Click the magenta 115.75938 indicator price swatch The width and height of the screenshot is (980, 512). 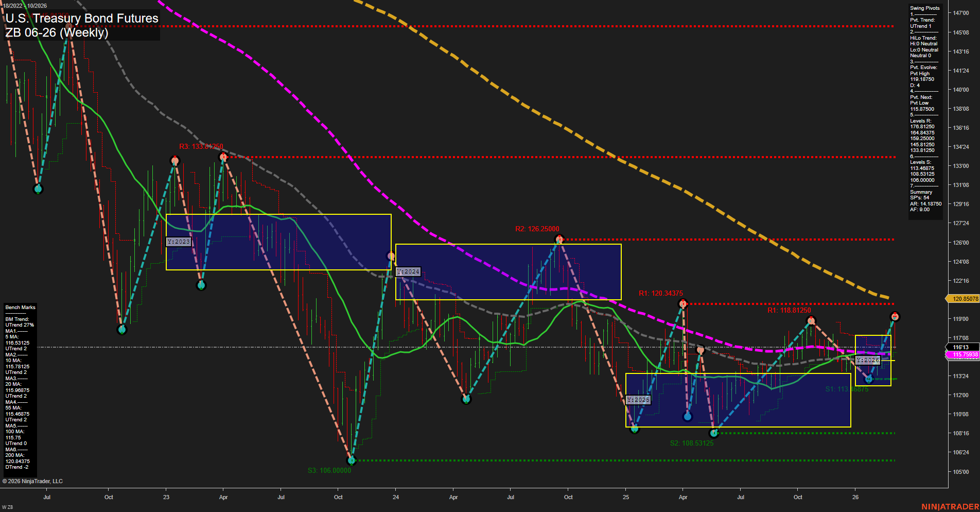pos(960,355)
